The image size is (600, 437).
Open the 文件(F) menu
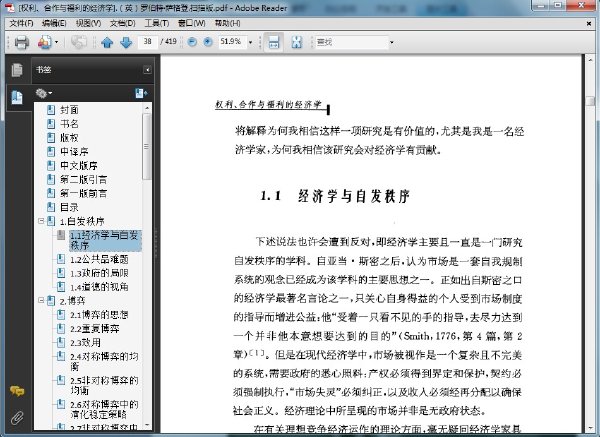tap(21, 23)
